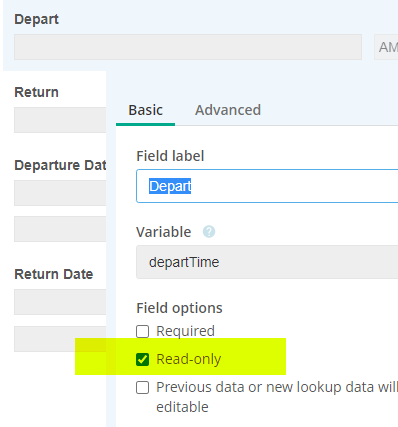The height and width of the screenshot is (427, 398).
Task: Uncheck the Read-only checkbox
Action: tap(142, 359)
